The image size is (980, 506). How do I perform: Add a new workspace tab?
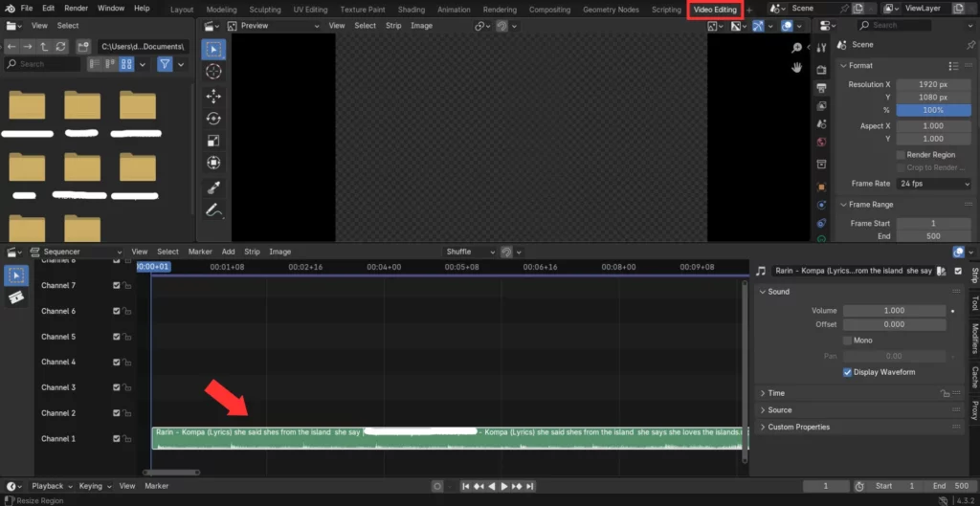[749, 10]
